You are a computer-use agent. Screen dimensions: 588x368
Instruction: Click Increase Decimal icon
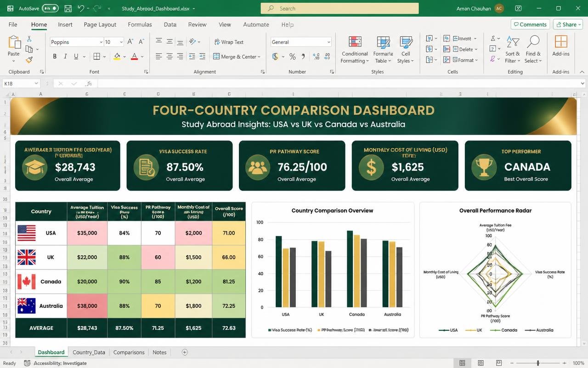pos(316,57)
